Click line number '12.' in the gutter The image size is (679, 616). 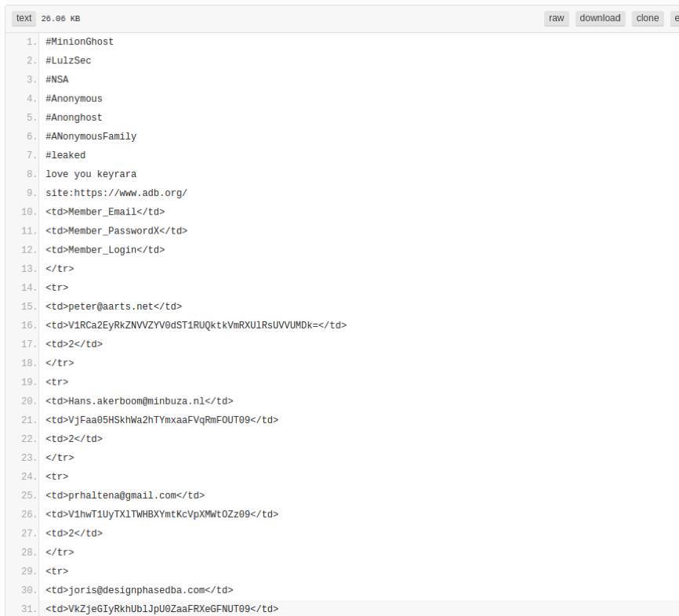(x=29, y=250)
